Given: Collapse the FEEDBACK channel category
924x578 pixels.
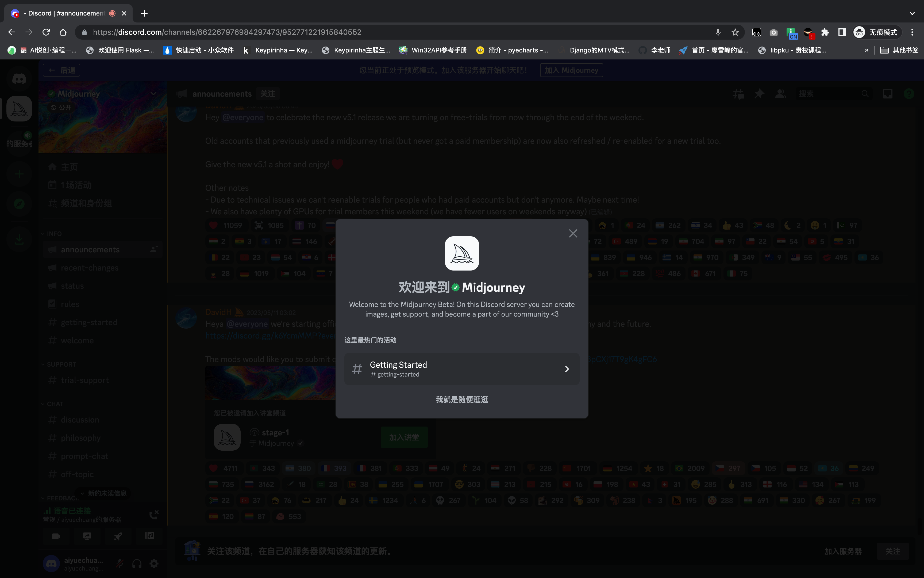Looking at the screenshot, I should 60,498.
